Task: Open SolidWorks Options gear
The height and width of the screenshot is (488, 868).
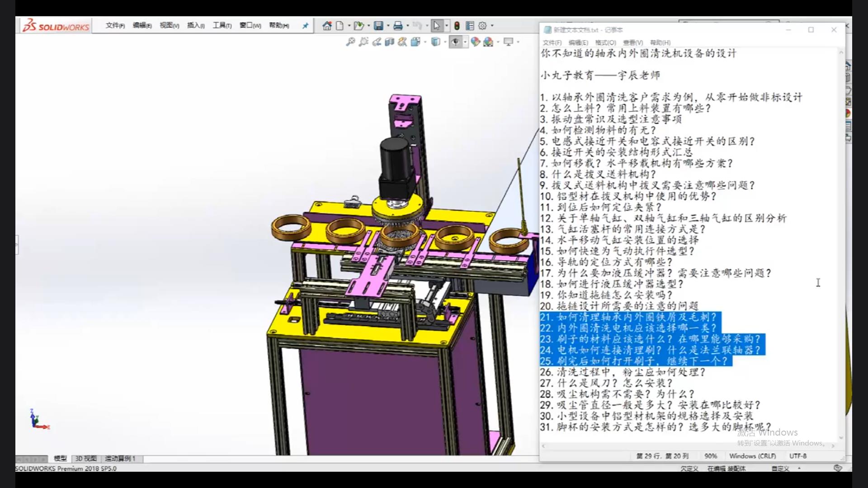Action: tap(482, 26)
